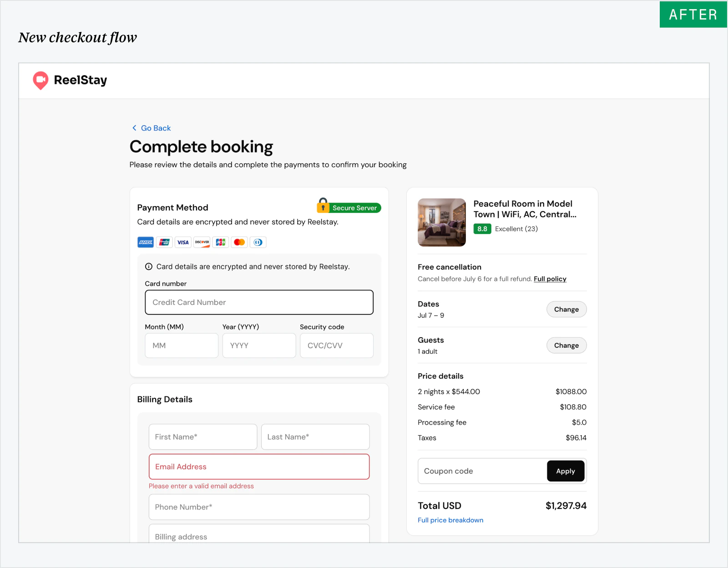This screenshot has width=728, height=568.
Task: Select the Visa card icon
Action: click(x=183, y=242)
